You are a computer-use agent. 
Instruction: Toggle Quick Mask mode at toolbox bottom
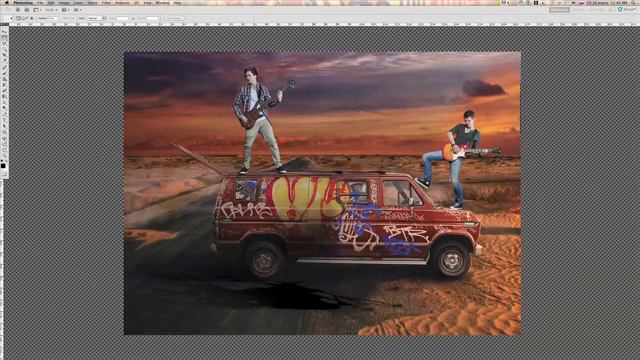[x=4, y=174]
